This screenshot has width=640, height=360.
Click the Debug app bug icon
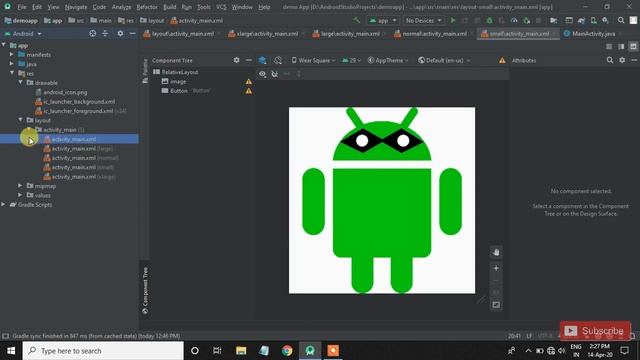(489, 20)
